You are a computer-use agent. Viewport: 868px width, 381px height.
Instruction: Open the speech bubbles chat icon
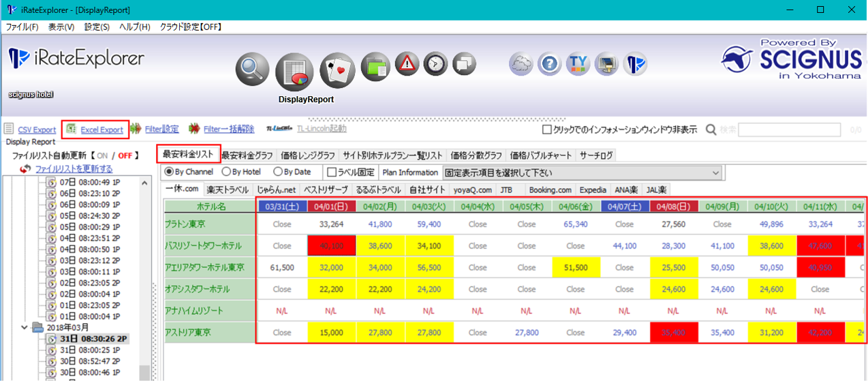click(x=464, y=64)
